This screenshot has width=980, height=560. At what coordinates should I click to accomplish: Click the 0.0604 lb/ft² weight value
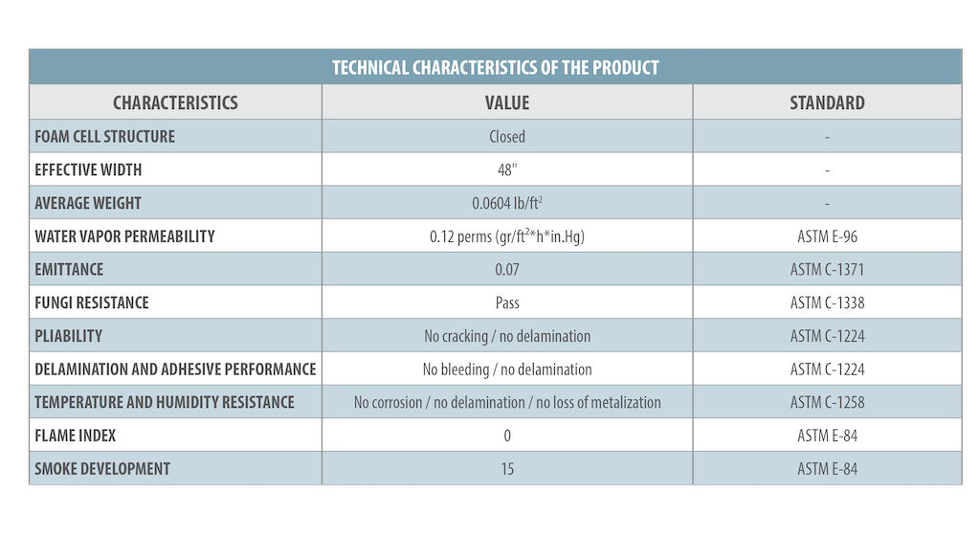coord(507,203)
